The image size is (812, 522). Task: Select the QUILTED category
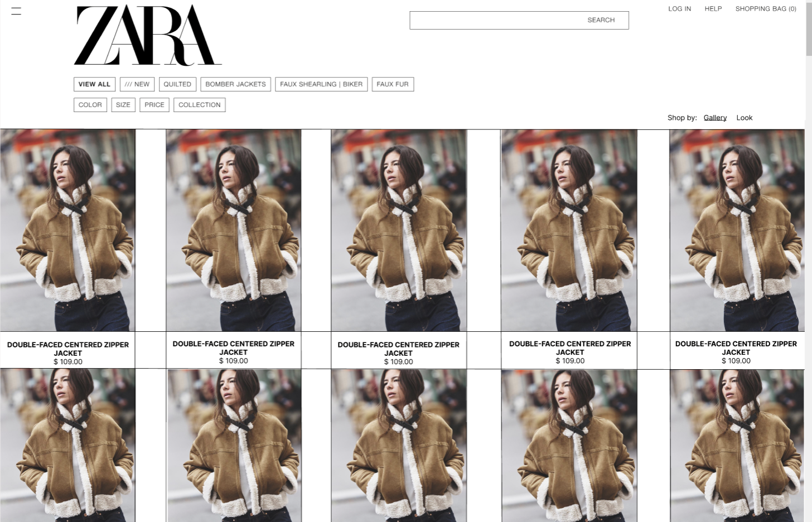click(x=177, y=84)
